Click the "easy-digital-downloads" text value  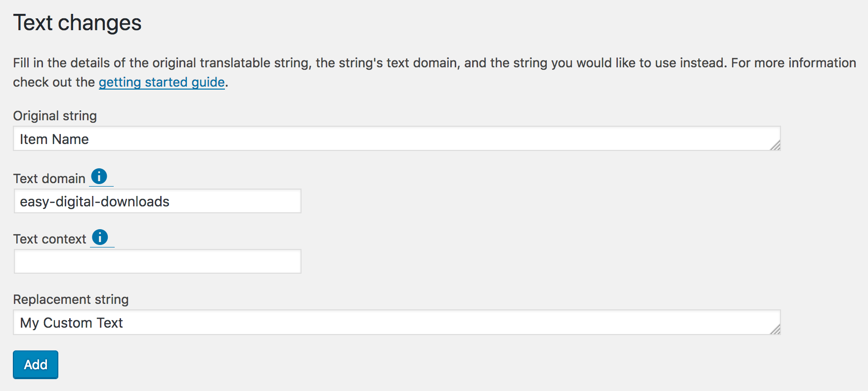coord(94,202)
